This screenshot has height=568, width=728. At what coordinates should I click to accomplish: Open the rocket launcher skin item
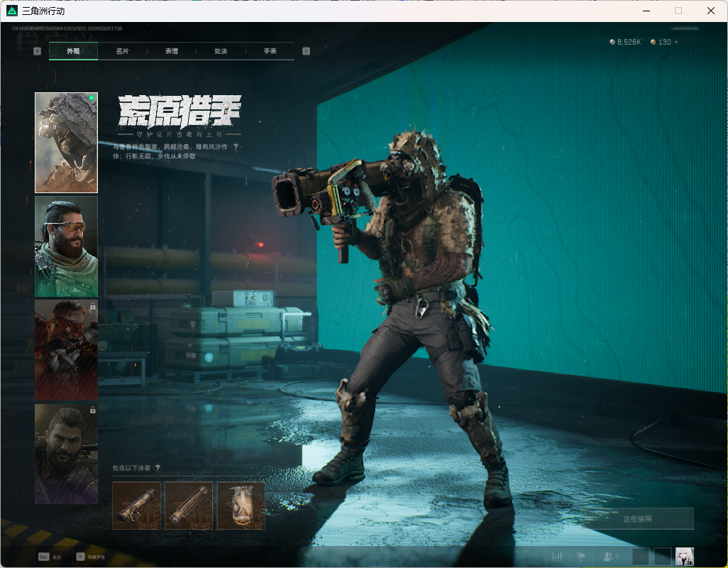coord(136,506)
